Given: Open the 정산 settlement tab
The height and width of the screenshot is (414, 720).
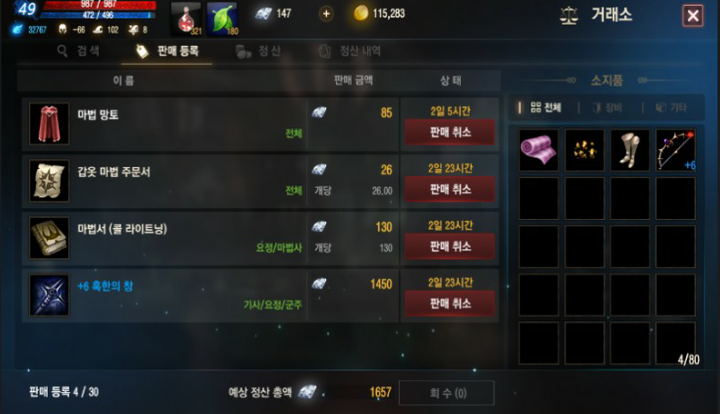Looking at the screenshot, I should [258, 51].
